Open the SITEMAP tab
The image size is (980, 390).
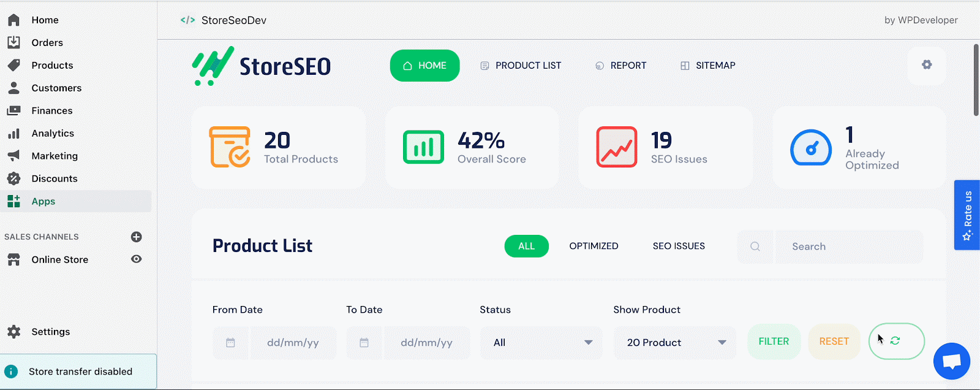coord(708,66)
